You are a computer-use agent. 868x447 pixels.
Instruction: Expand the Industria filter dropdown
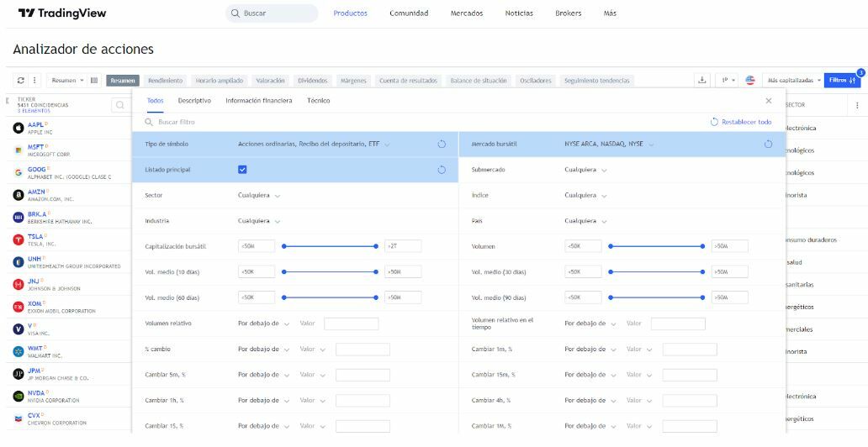click(259, 221)
